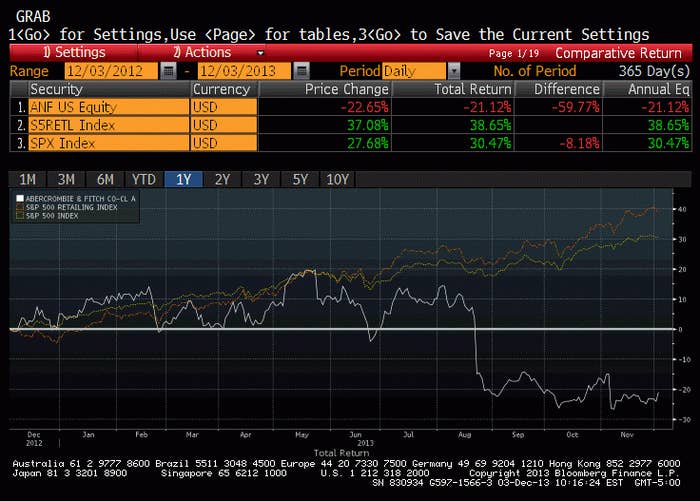Open the end date calendar picker icon

[x=302, y=71]
